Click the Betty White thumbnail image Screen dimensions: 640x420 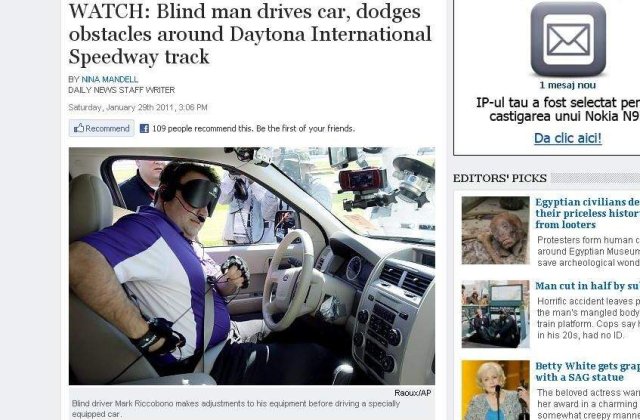click(496, 390)
